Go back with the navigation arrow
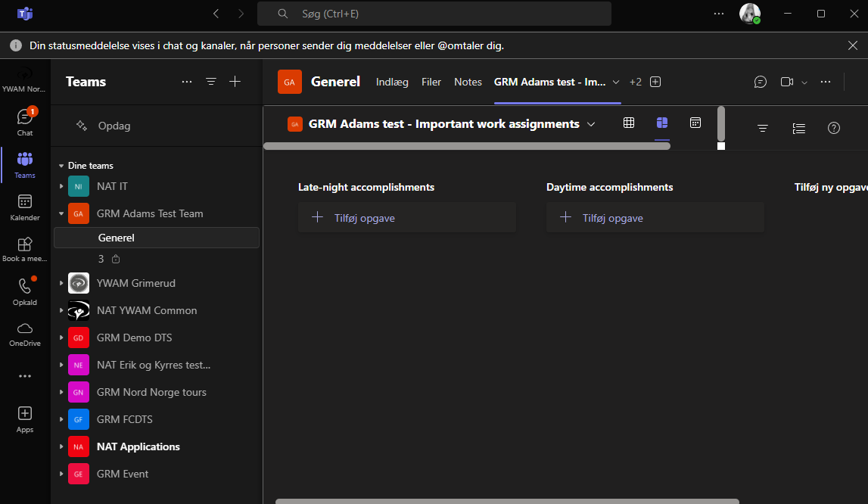 [216, 14]
